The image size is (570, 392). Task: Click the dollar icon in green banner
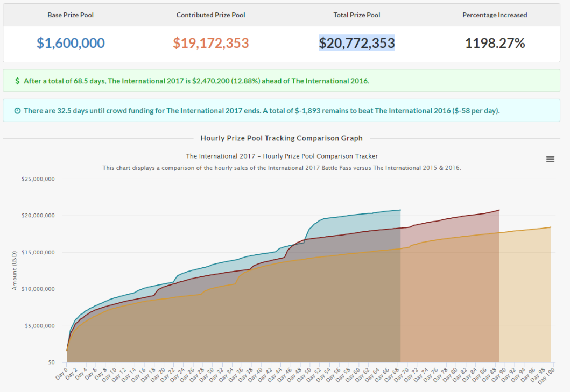(17, 81)
